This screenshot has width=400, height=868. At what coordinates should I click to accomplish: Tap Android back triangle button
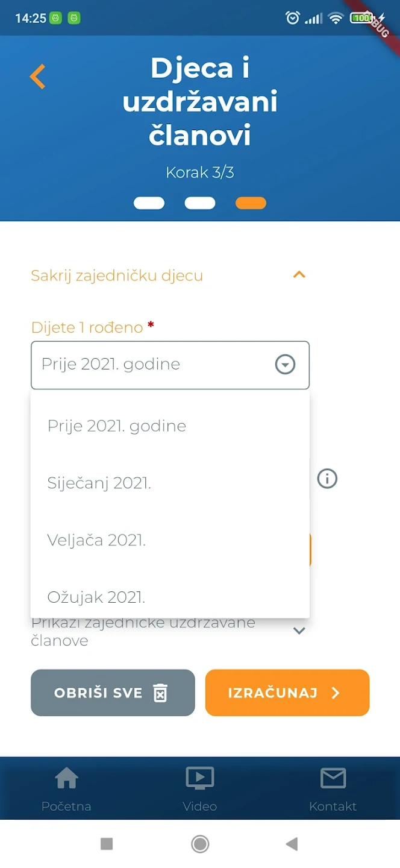coord(292,844)
